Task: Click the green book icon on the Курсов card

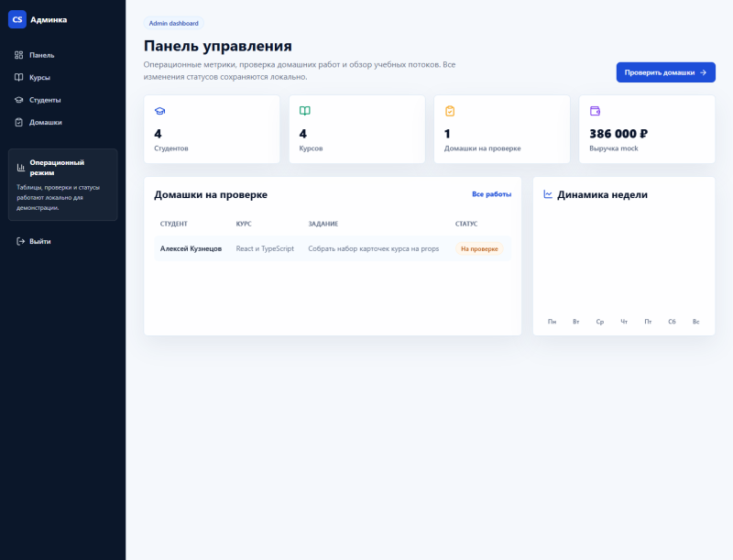Action: pyautogui.click(x=305, y=111)
